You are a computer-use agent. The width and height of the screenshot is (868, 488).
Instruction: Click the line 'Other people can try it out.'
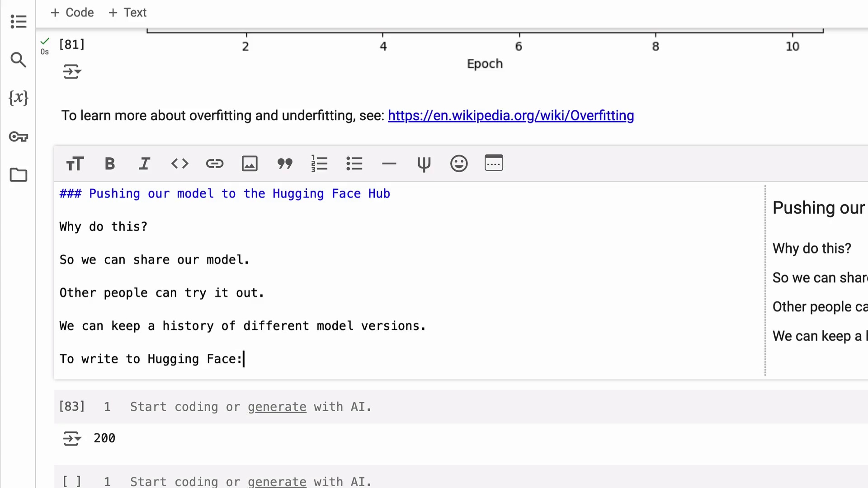(x=162, y=293)
